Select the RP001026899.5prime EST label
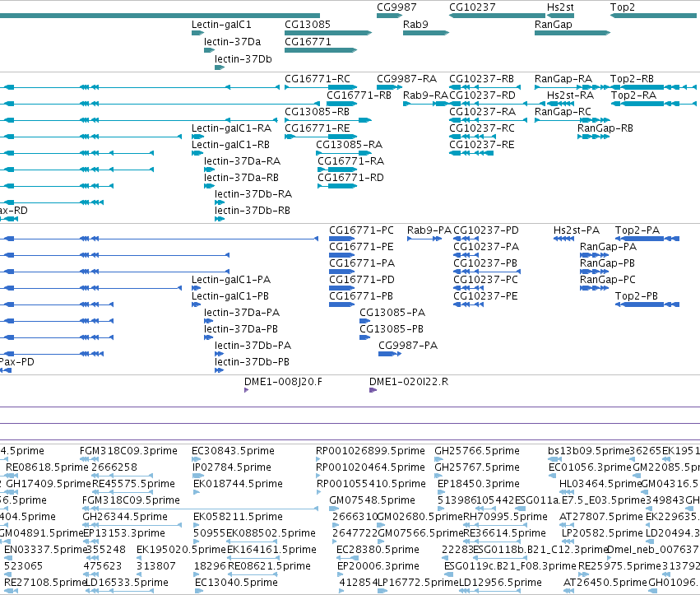This screenshot has height=595, width=700. 370,452
